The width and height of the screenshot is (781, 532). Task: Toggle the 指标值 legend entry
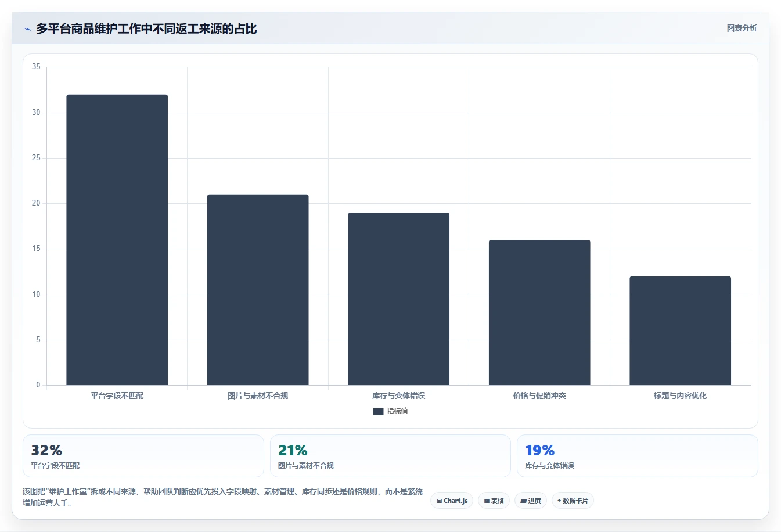390,411
